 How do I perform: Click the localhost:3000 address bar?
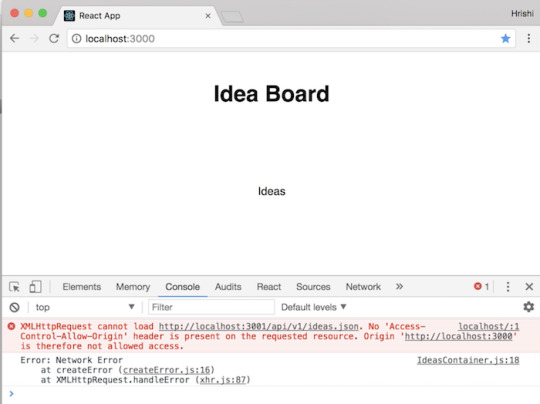pos(291,39)
